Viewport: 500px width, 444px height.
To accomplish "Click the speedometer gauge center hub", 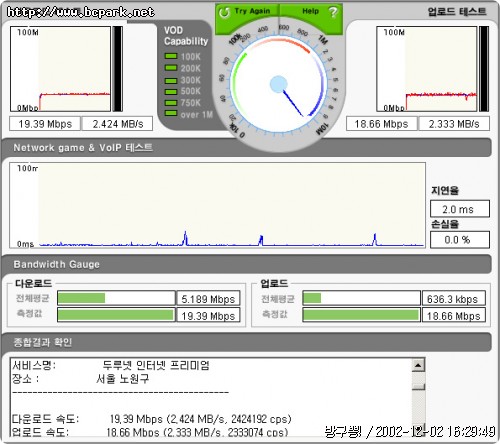I will coord(278,84).
